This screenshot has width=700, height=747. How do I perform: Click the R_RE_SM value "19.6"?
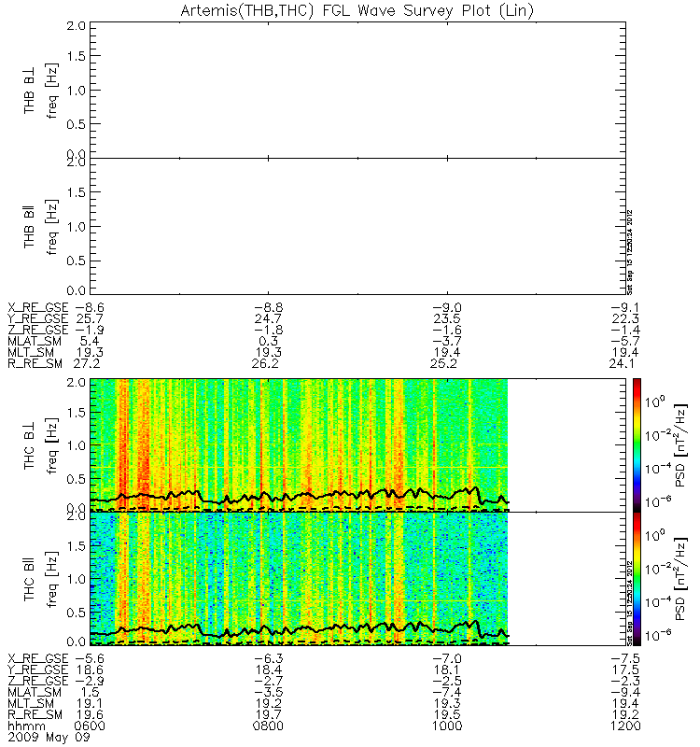coord(90,714)
